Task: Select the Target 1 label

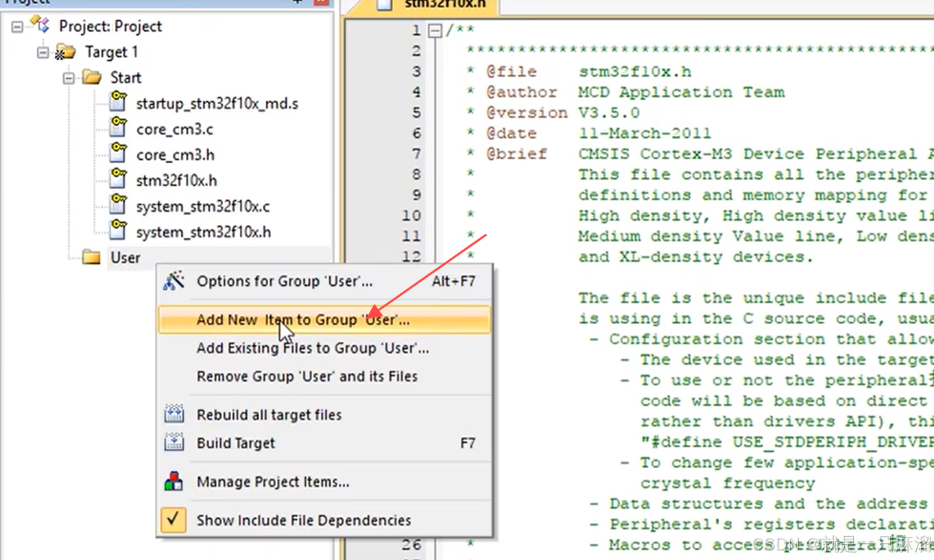Action: click(111, 52)
